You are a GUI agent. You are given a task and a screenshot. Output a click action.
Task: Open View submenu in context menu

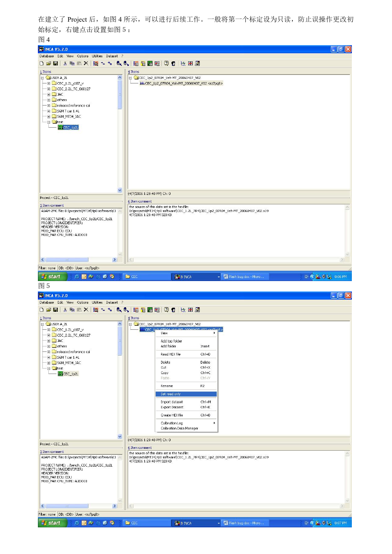tap(186, 333)
